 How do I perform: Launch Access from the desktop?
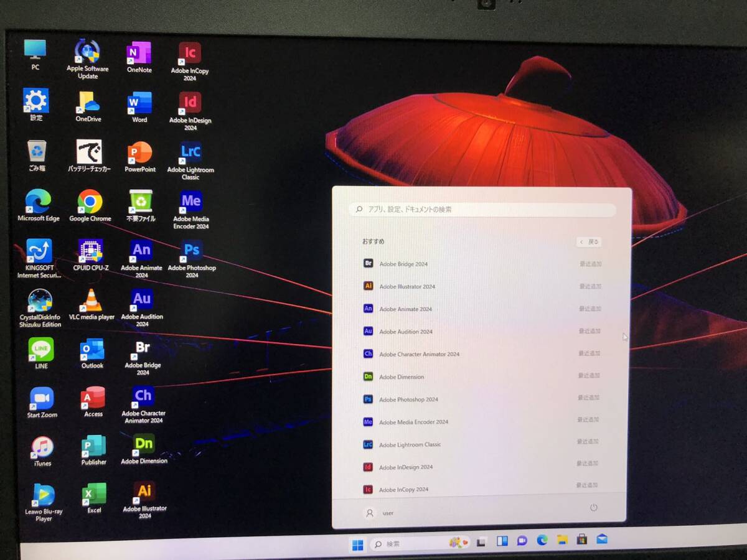click(x=93, y=402)
